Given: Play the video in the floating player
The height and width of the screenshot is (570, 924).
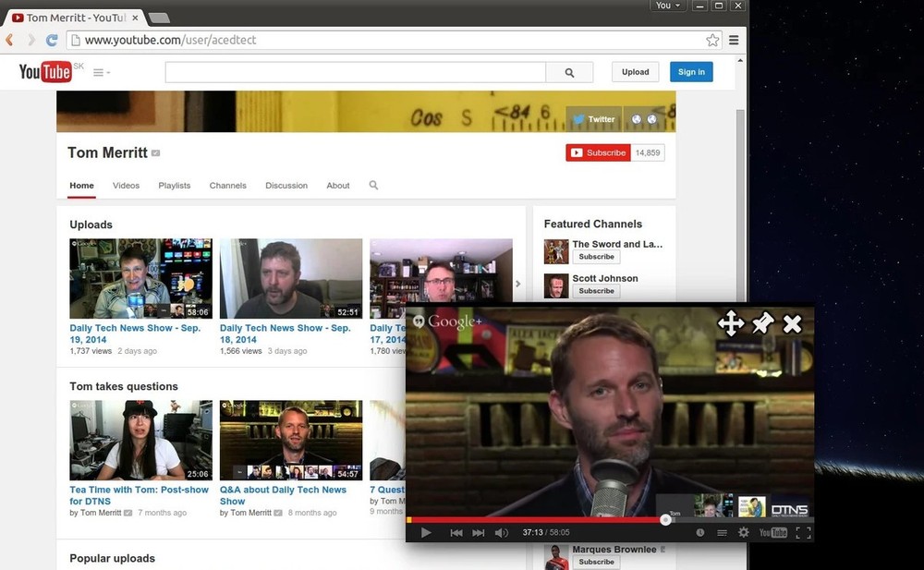Looking at the screenshot, I should click(x=426, y=532).
